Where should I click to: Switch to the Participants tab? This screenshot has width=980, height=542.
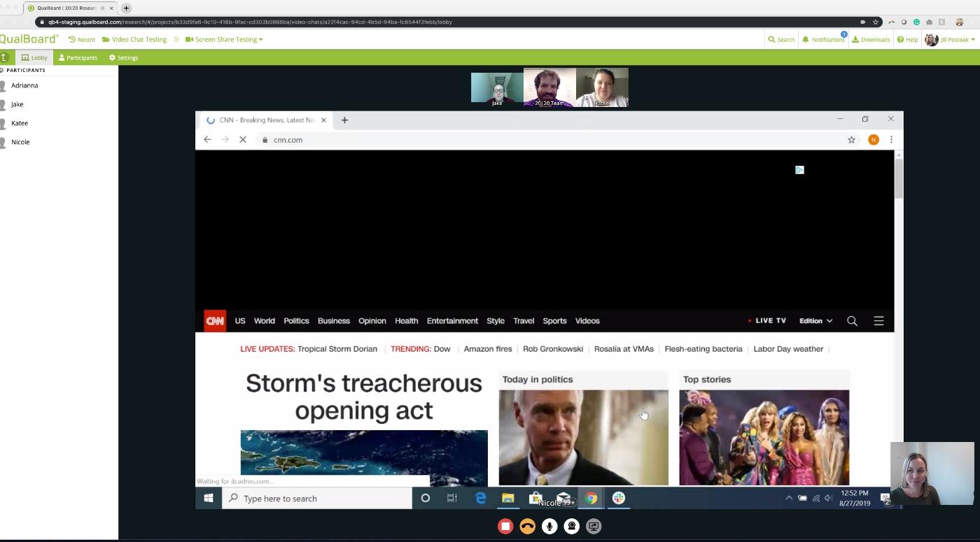(78, 57)
